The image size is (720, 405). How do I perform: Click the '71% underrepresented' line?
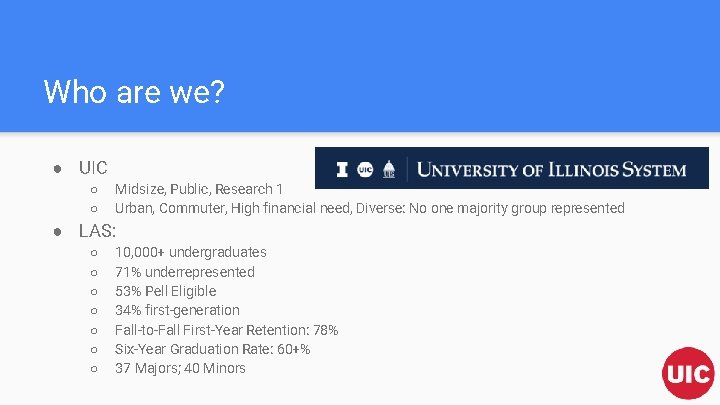[x=185, y=272]
